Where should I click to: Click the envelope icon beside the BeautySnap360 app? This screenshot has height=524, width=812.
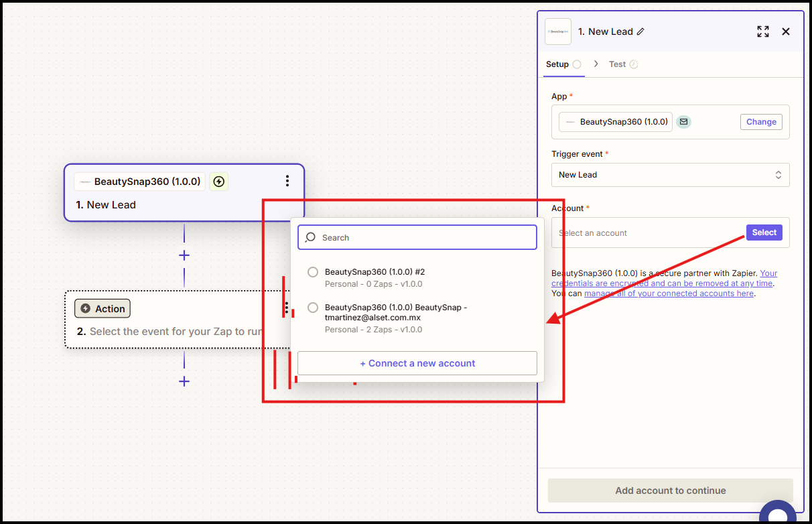683,122
